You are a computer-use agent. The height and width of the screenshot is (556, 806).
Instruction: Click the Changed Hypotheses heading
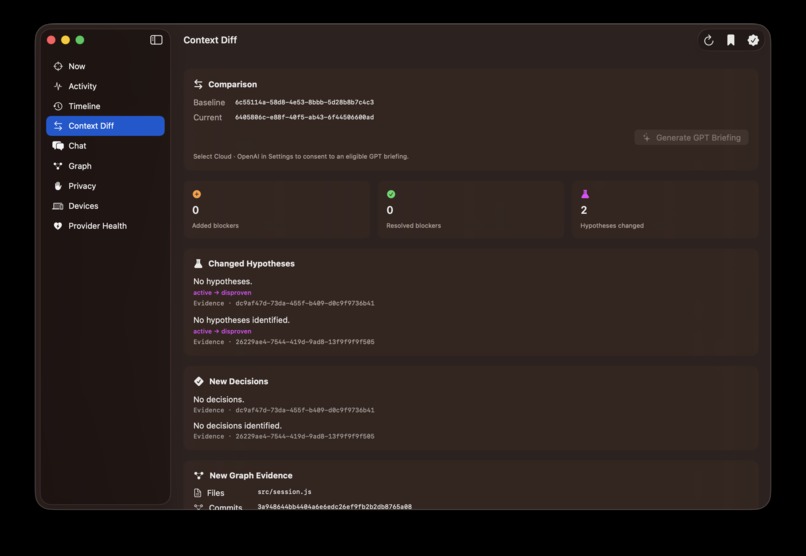click(251, 264)
